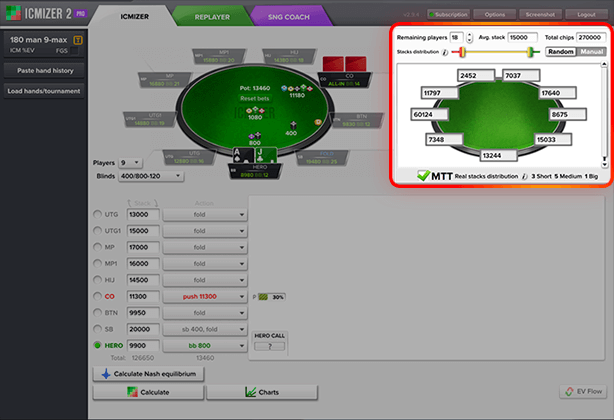Open the SB sb 400, fold dropdown
The width and height of the screenshot is (614, 420).
[x=205, y=329]
